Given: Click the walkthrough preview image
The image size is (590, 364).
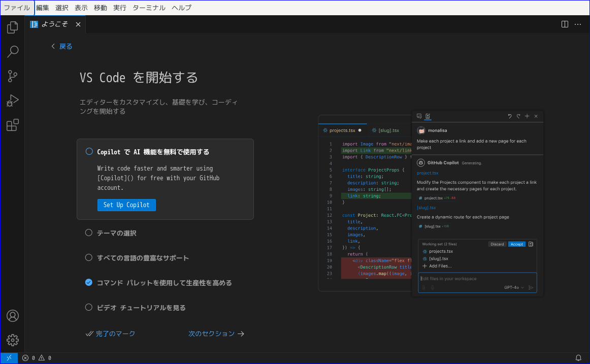Looking at the screenshot, I should (431, 204).
